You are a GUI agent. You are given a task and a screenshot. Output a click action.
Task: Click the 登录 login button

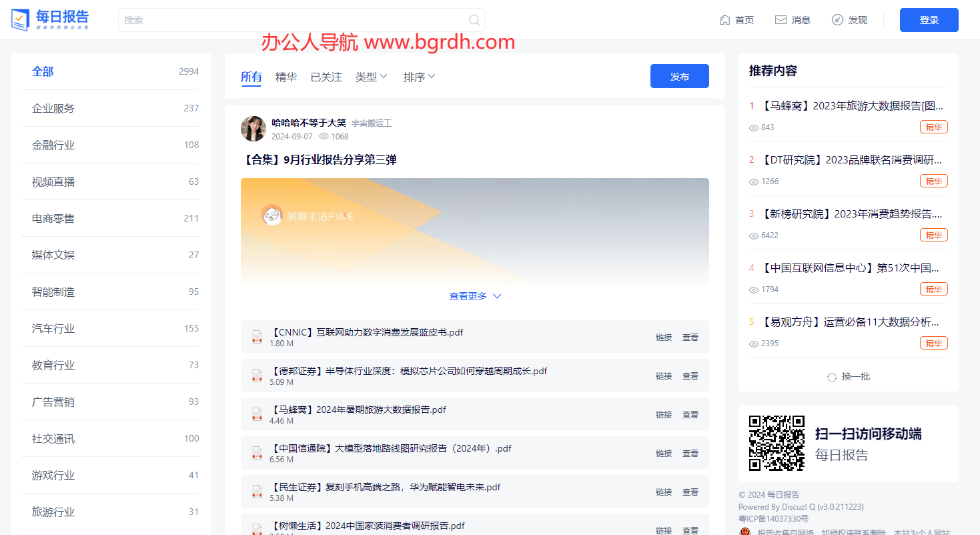point(929,20)
